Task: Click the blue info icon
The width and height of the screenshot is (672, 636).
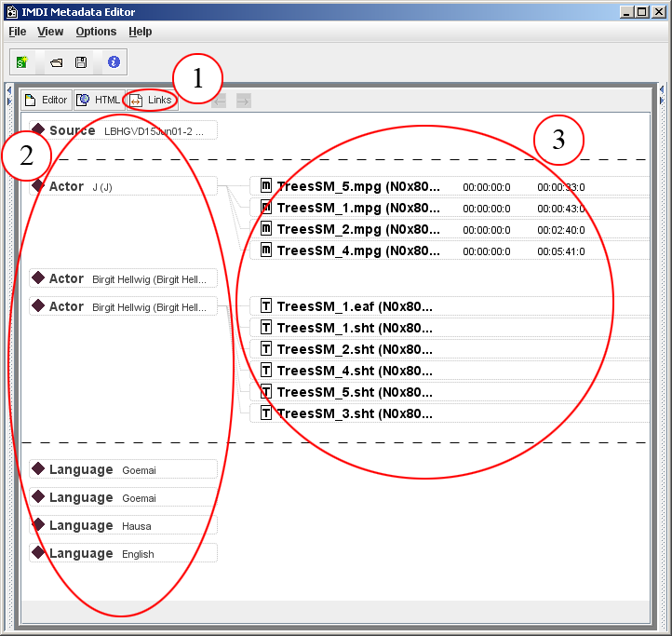Action: [x=114, y=62]
